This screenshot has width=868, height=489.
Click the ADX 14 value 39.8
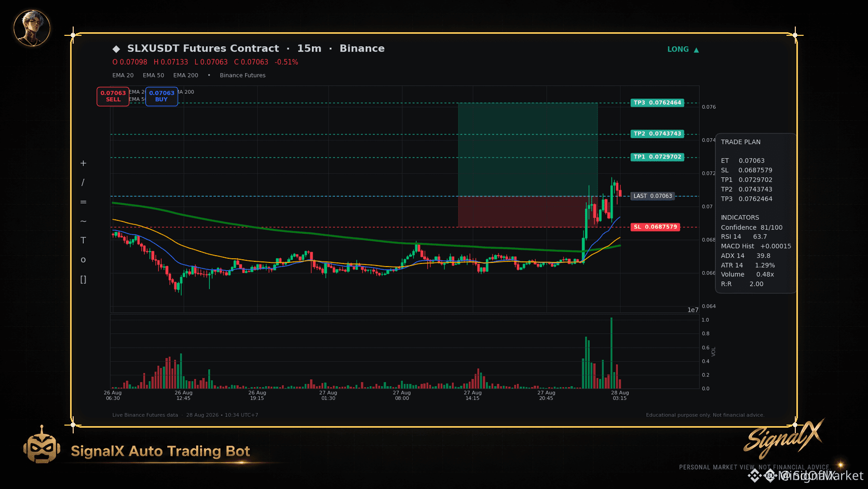[763, 256]
